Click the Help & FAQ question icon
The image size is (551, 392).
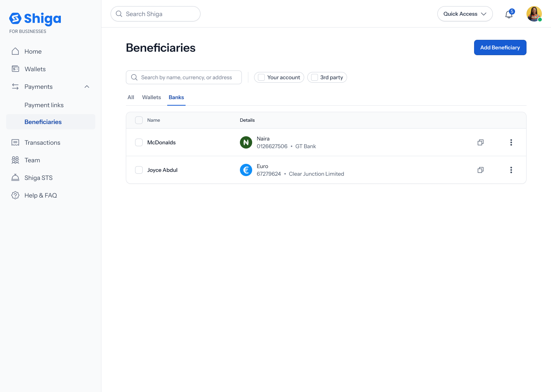pos(15,195)
